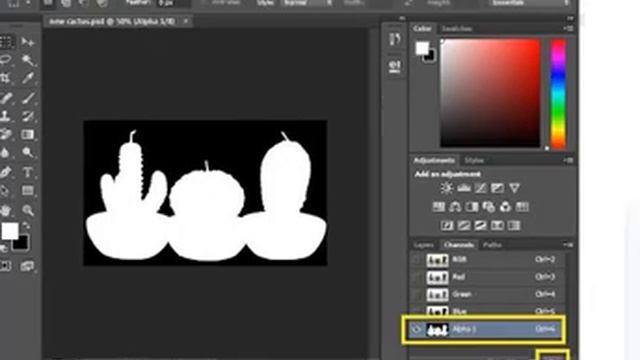
Task: Switch to the Styles tab
Action: [474, 160]
